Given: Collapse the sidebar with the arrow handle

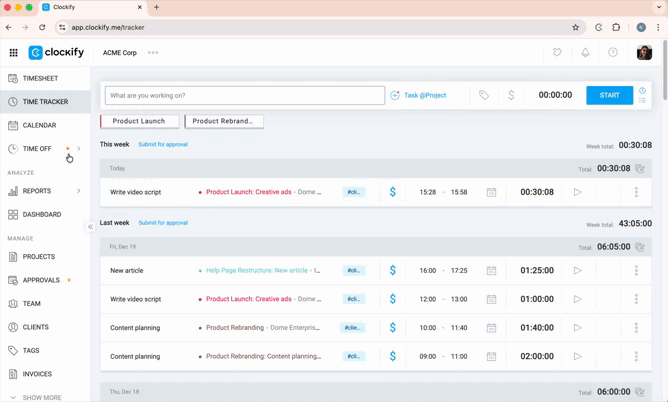Looking at the screenshot, I should (x=90, y=227).
